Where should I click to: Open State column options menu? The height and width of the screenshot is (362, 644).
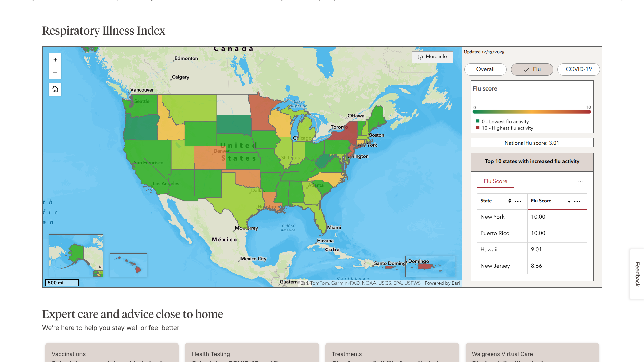click(x=518, y=201)
